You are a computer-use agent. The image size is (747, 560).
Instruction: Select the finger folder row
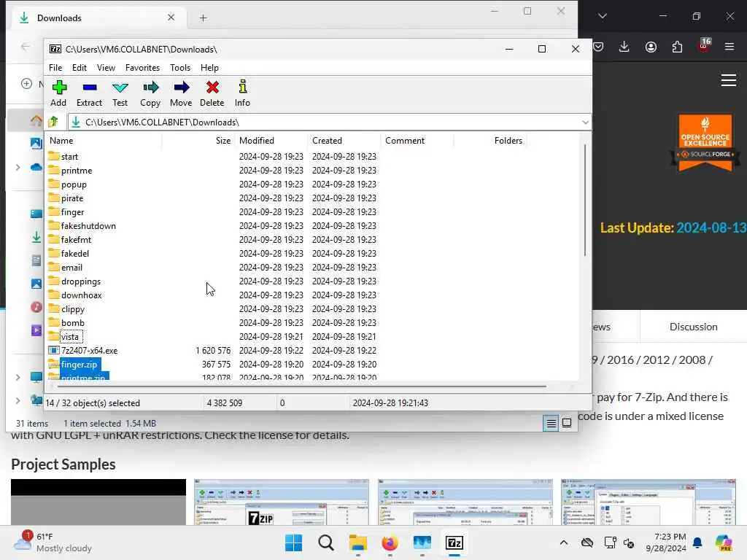72,212
